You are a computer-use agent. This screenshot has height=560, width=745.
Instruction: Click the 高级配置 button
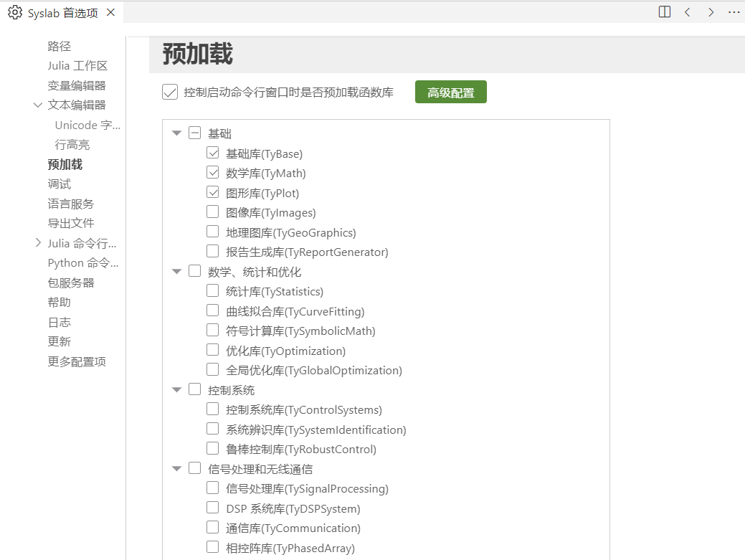[450, 92]
